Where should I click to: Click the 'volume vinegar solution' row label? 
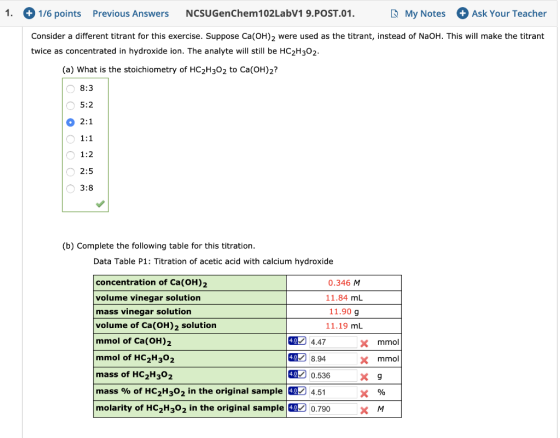pyautogui.click(x=148, y=298)
